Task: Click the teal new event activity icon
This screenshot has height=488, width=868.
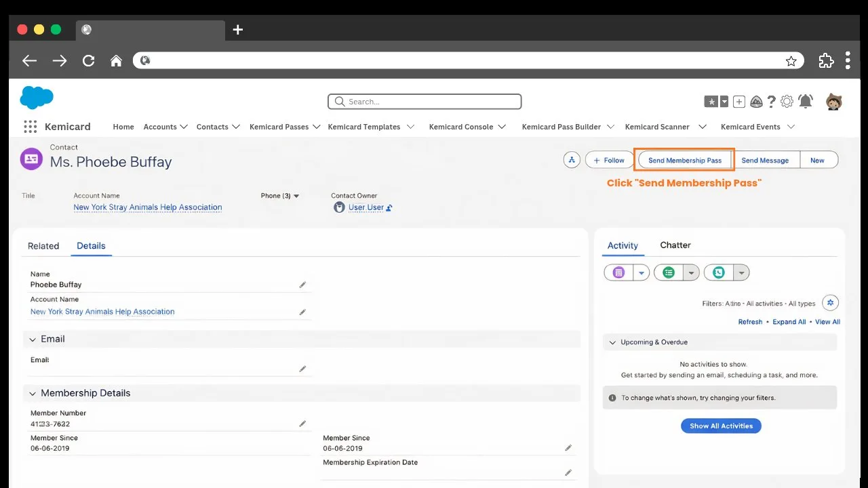Action: coord(719,272)
